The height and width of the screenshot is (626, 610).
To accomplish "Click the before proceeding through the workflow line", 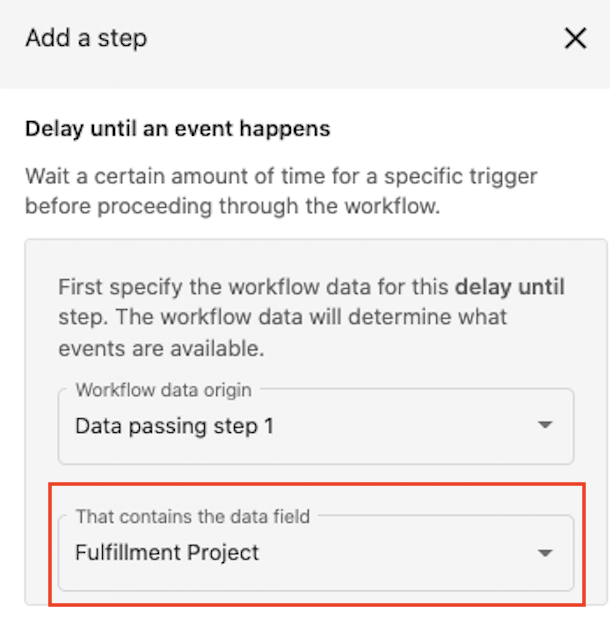I will (x=232, y=206).
